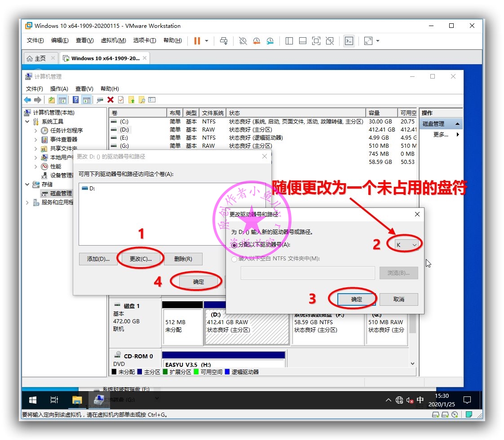Close the 更改驱动器号和路径 dialog
The height and width of the screenshot is (440, 504).
point(417,214)
